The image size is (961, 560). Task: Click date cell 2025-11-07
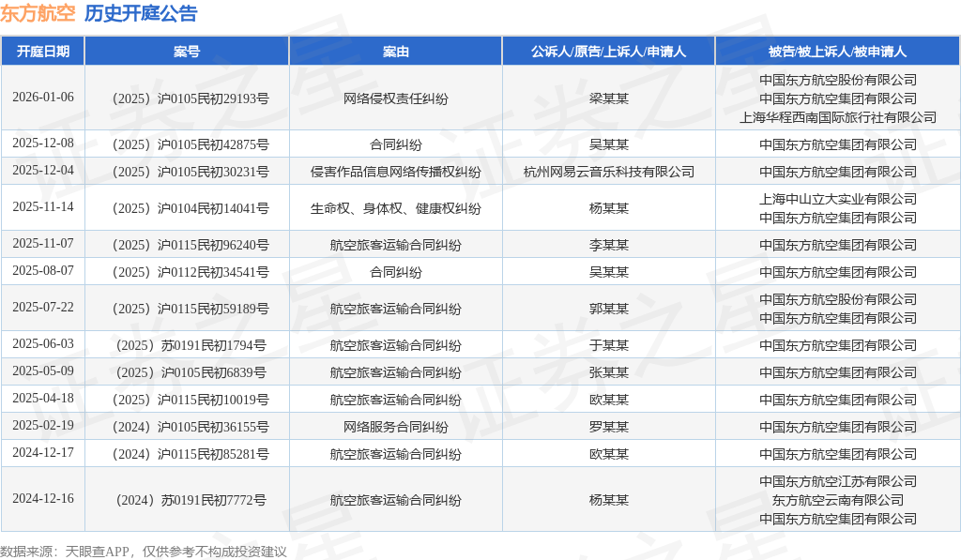(x=43, y=244)
